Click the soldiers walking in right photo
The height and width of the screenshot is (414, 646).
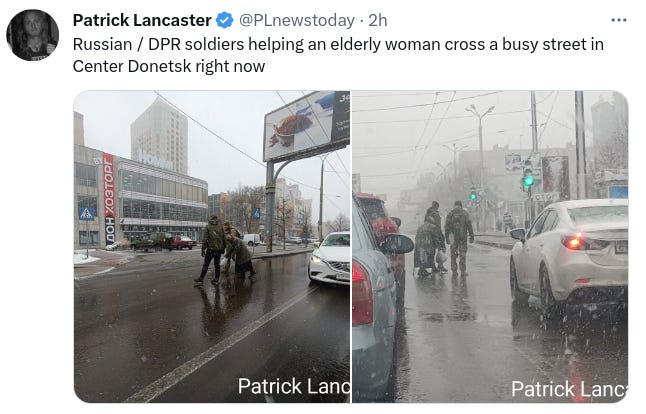click(x=444, y=239)
